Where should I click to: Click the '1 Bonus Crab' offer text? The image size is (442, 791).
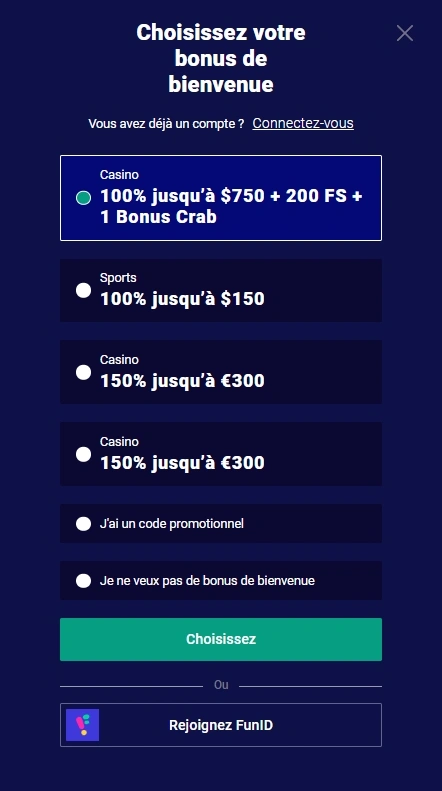158,217
